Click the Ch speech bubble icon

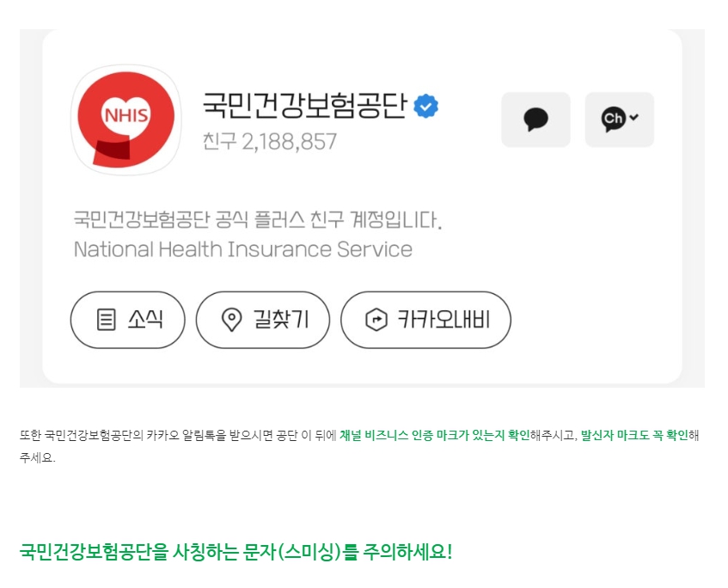(613, 119)
